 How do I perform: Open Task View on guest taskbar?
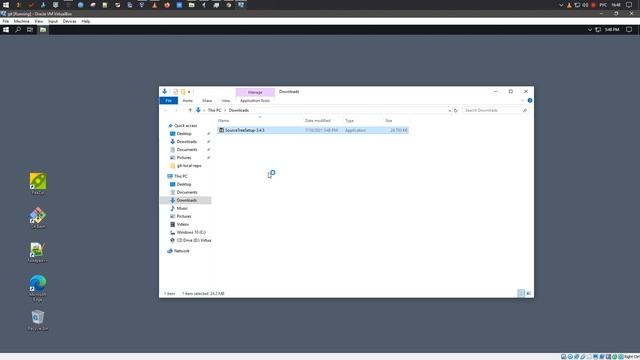click(x=30, y=30)
